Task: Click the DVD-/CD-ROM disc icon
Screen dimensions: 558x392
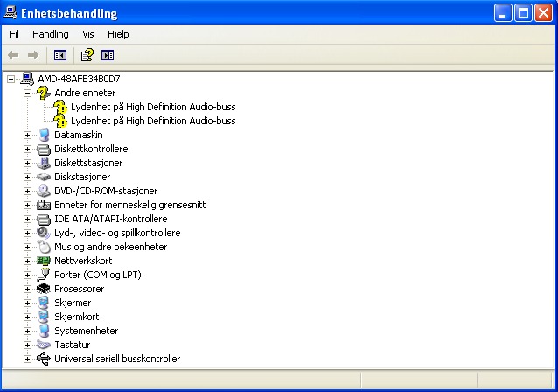Action: click(44, 191)
